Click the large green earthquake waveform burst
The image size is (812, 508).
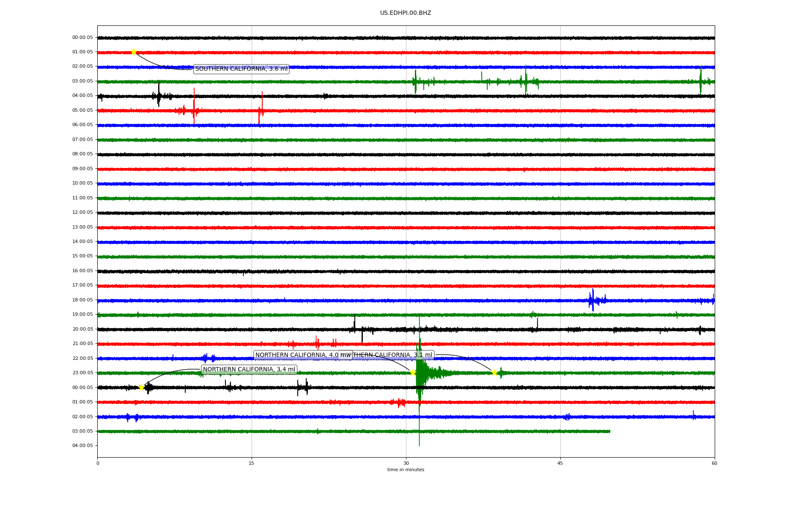(420, 373)
